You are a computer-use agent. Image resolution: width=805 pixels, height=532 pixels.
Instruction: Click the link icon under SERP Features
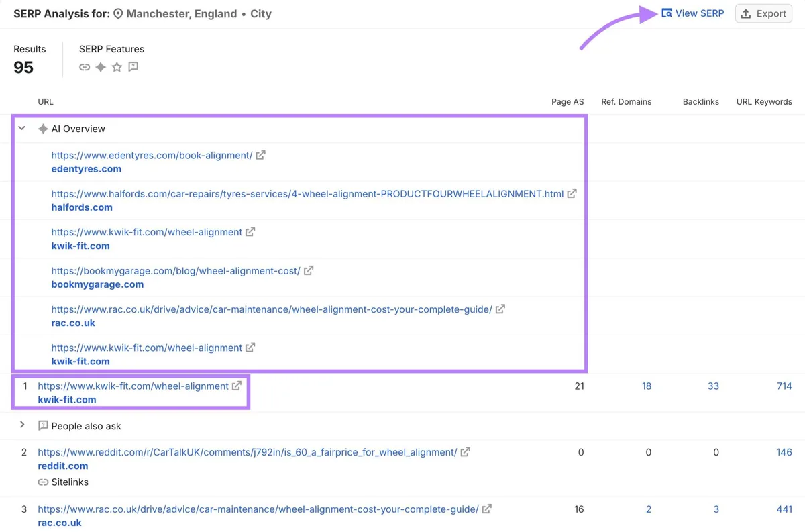click(85, 67)
